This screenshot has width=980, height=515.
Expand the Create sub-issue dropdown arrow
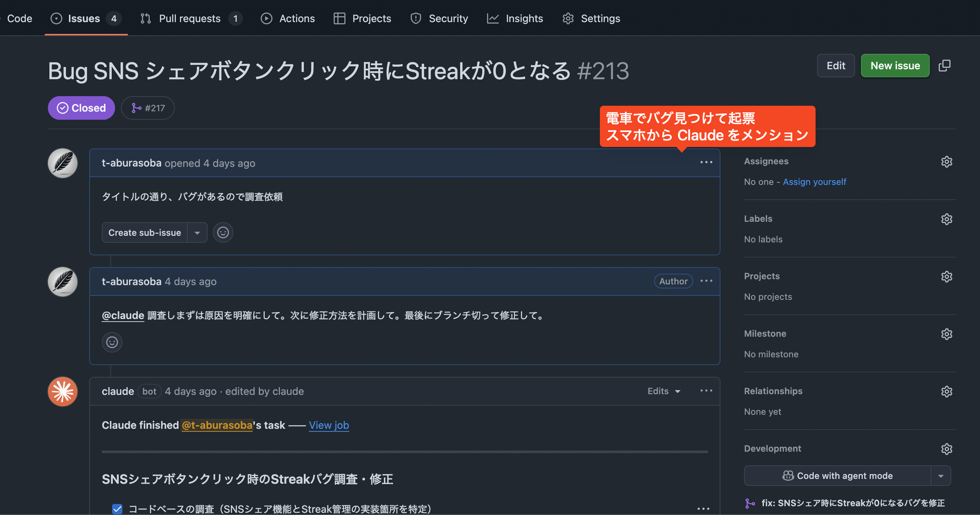click(197, 232)
